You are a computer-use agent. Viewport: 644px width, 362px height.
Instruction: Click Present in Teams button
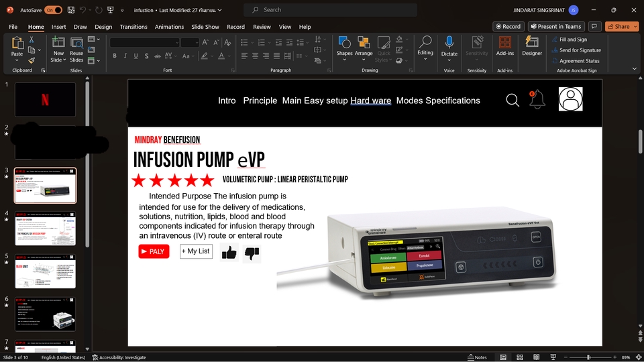[x=556, y=26]
